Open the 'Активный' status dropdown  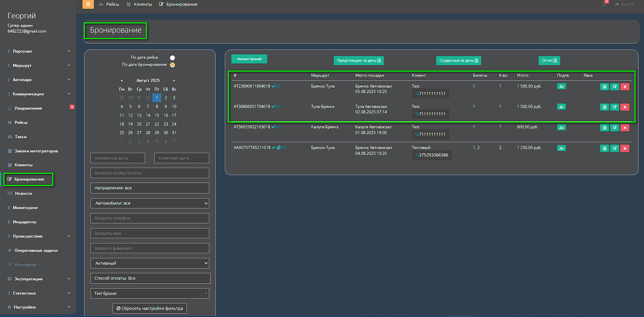pos(150,263)
